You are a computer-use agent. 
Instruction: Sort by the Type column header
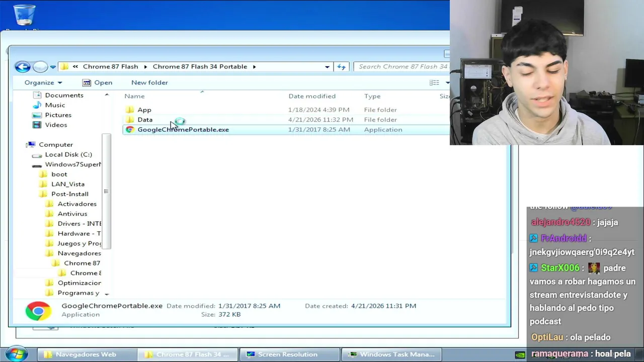tap(372, 96)
